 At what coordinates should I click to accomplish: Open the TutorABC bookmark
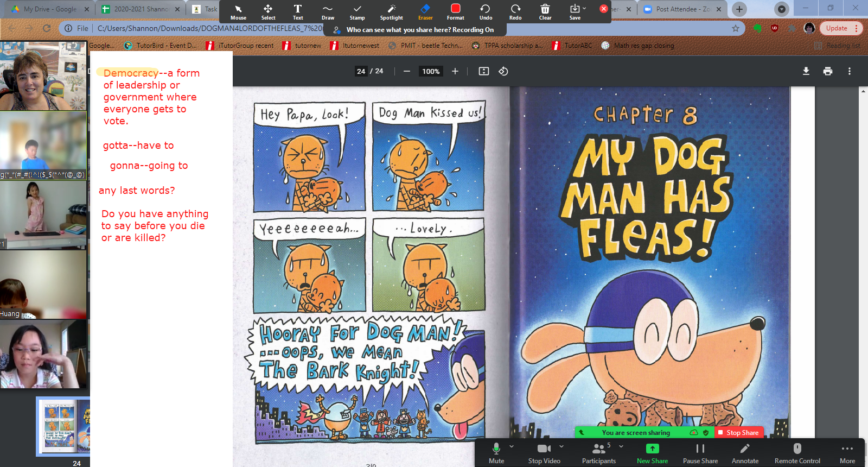click(x=572, y=46)
